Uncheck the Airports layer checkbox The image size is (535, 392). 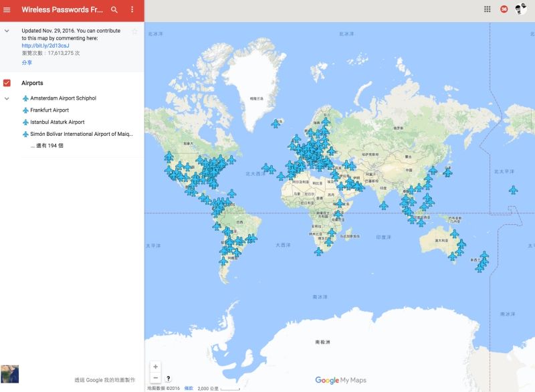point(7,83)
